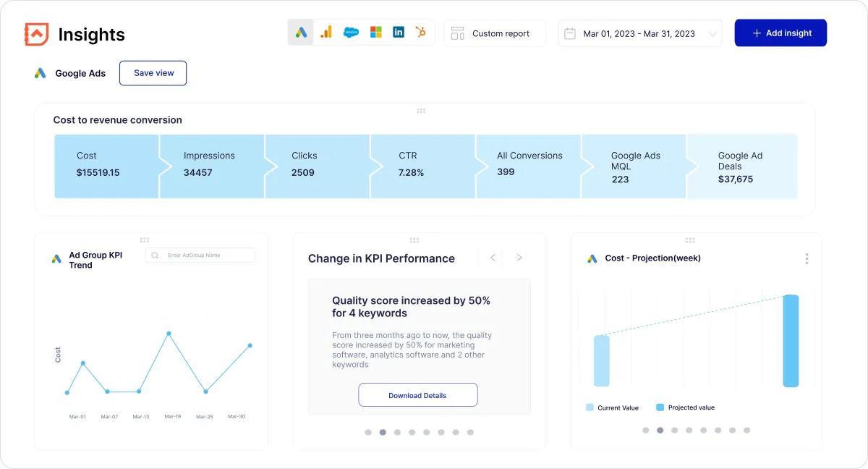Select the Microsoft source icon
The height and width of the screenshot is (469, 868).
375,32
